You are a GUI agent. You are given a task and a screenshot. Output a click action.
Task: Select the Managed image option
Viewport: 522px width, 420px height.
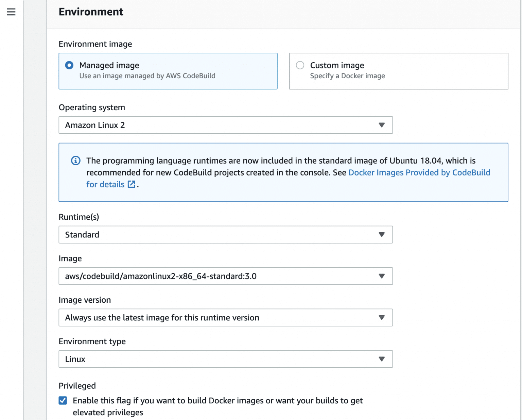click(69, 65)
